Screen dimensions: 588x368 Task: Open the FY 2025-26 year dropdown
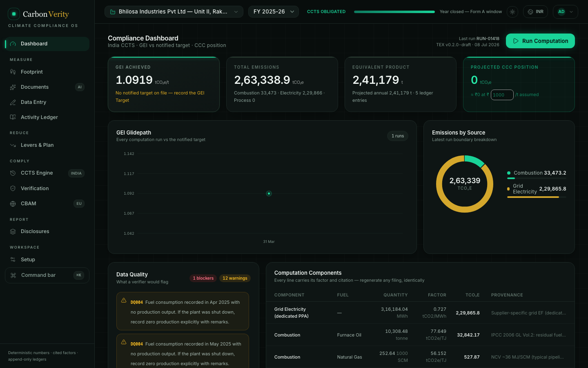pyautogui.click(x=274, y=12)
